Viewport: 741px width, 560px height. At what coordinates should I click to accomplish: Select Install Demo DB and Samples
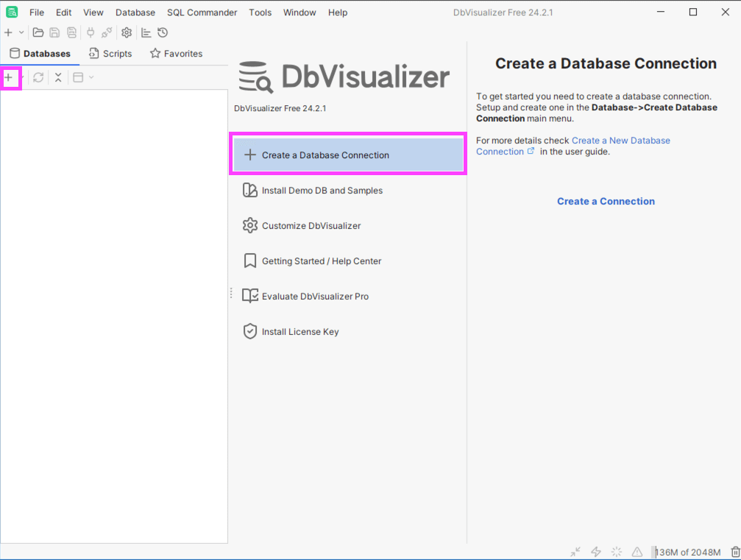click(322, 191)
